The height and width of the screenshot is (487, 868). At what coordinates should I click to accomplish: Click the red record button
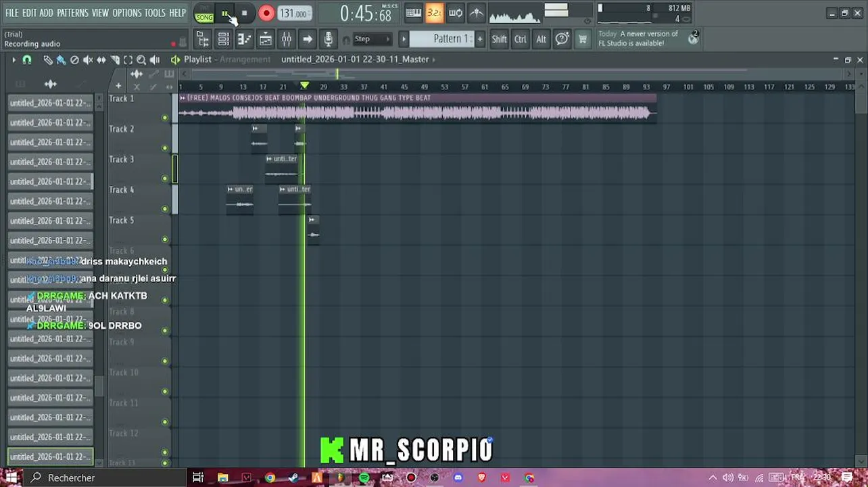click(x=266, y=14)
